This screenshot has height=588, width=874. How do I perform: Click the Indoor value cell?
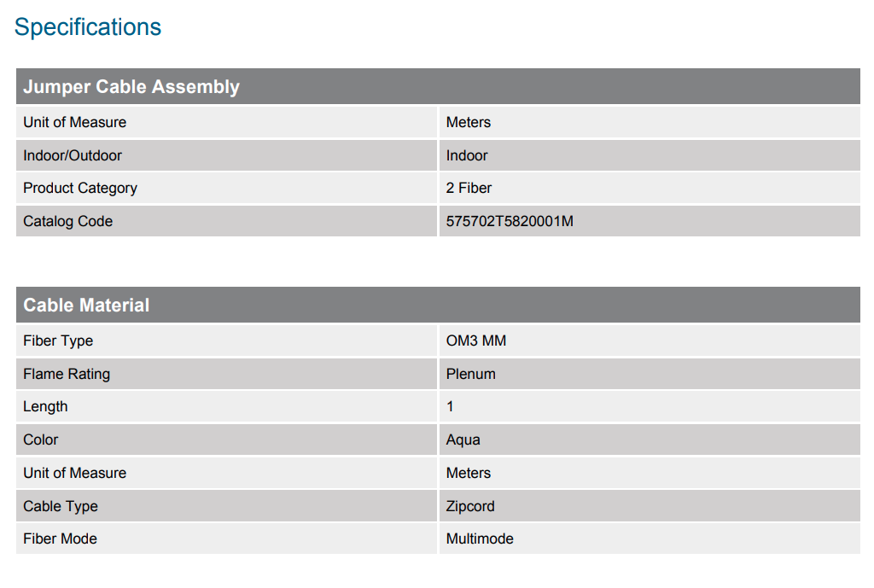[x=650, y=155]
